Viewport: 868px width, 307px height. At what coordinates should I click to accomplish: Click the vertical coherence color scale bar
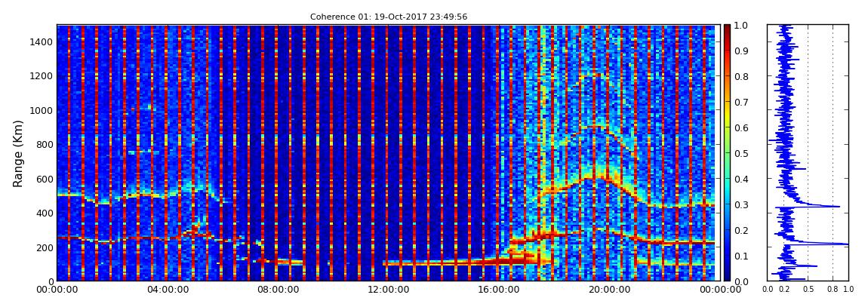(727, 152)
